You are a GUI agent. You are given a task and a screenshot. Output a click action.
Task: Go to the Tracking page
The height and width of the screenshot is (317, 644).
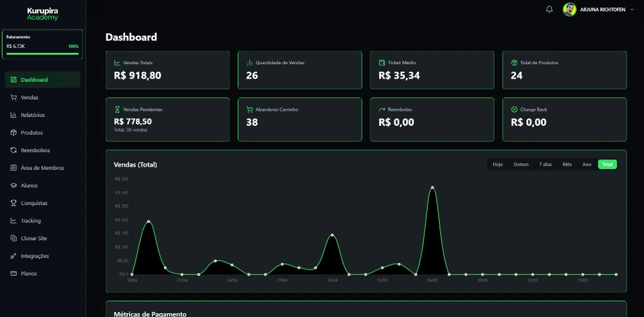pos(43,221)
